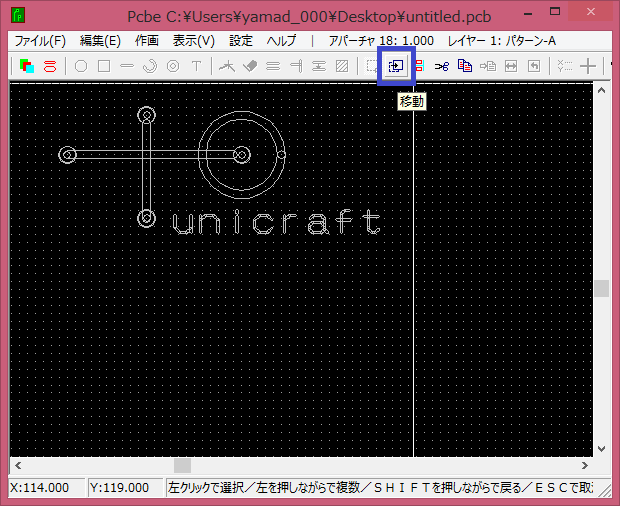Click the donut pad tool icon
The image size is (620, 506).
point(173,66)
